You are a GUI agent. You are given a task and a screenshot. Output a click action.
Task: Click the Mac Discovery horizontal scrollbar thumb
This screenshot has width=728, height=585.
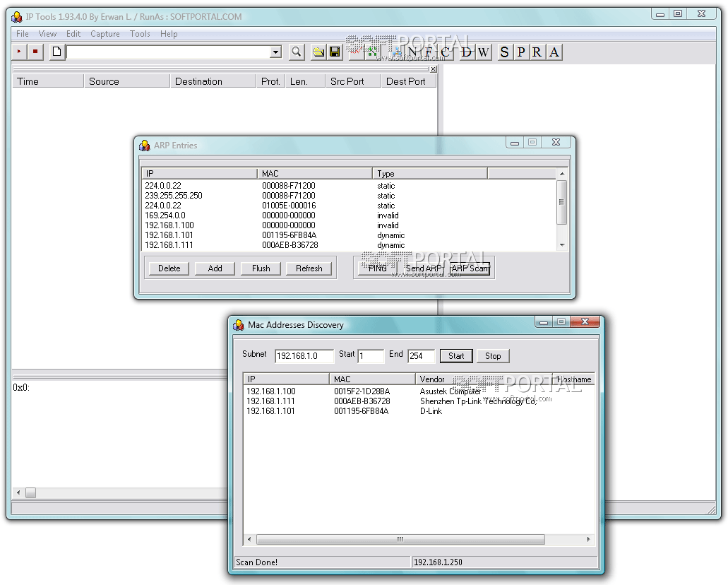pyautogui.click(x=400, y=540)
